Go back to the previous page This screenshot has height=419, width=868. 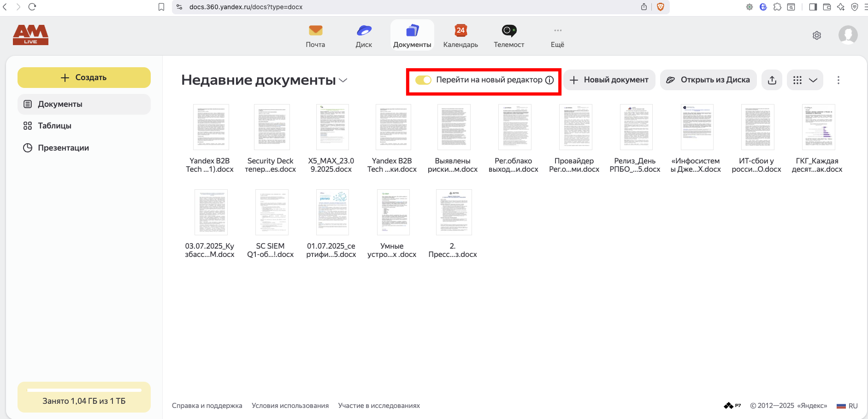click(x=5, y=7)
